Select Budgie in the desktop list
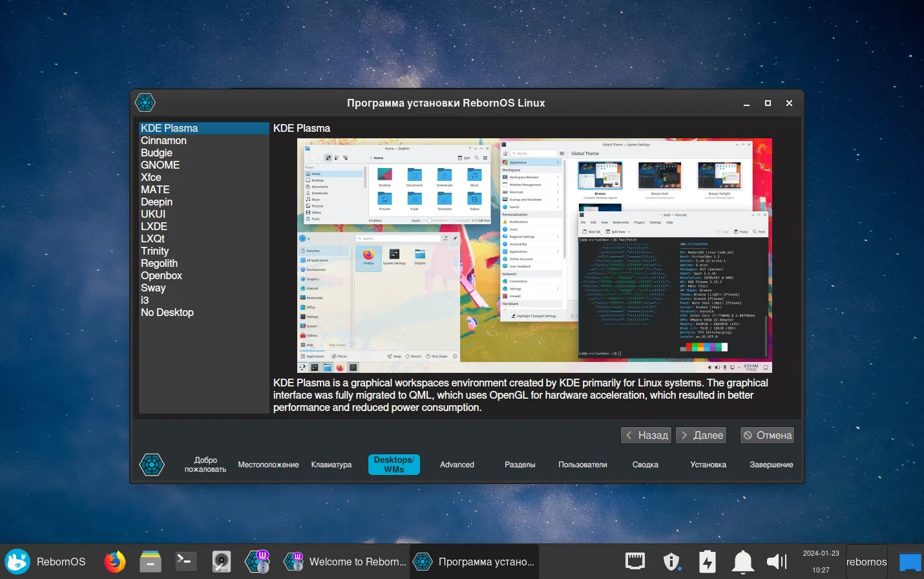The height and width of the screenshot is (579, 924). tap(204, 153)
